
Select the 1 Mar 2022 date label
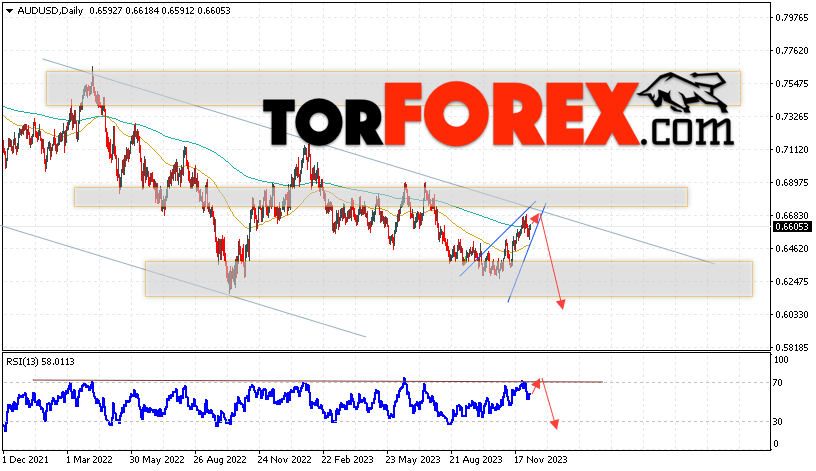pyautogui.click(x=89, y=460)
